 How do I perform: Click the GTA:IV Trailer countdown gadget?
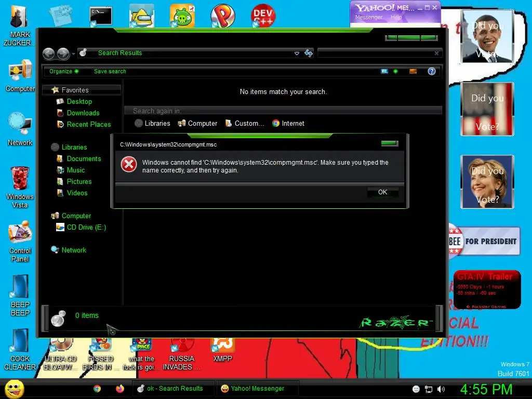pos(487,289)
